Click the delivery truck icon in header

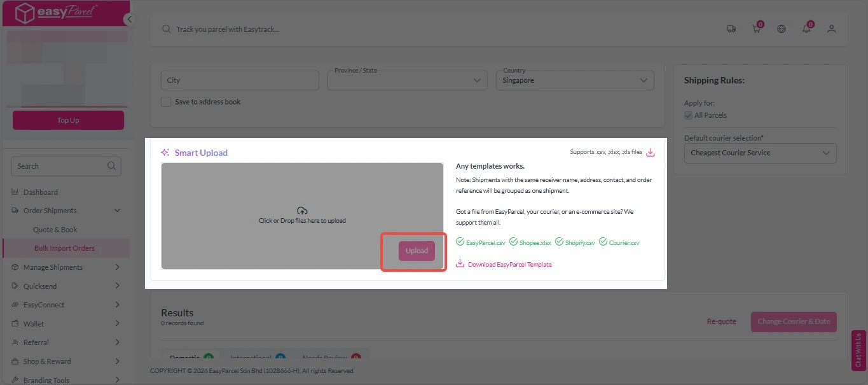(731, 29)
